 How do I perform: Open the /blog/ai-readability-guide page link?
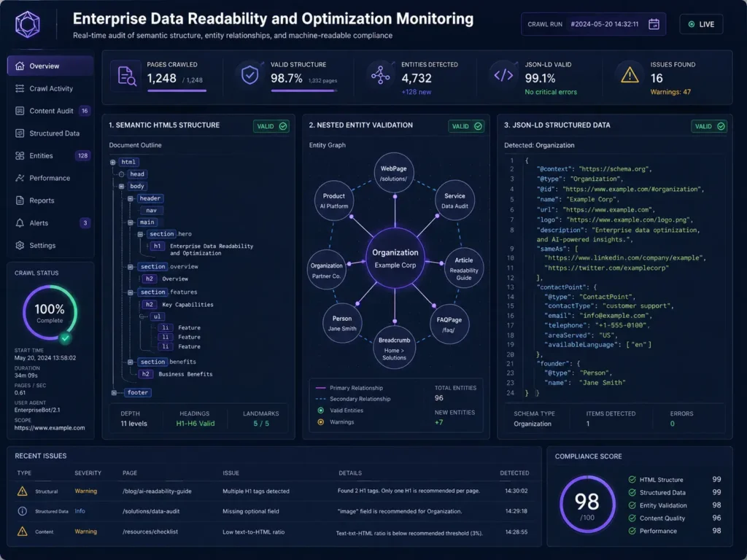coord(157,491)
